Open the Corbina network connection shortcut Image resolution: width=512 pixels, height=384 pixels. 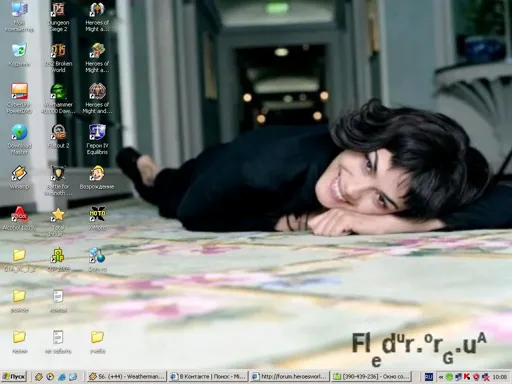point(97,260)
